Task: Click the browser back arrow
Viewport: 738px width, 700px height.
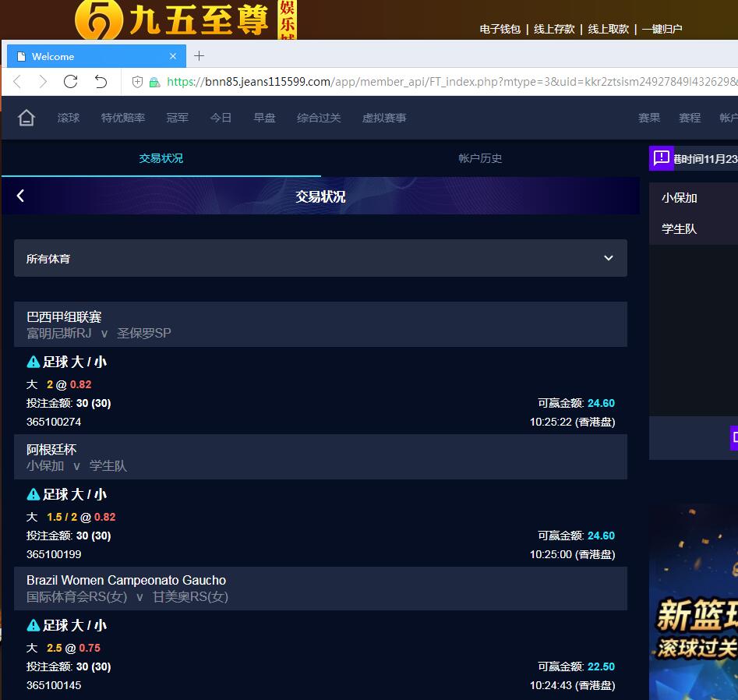Action: click(x=17, y=82)
